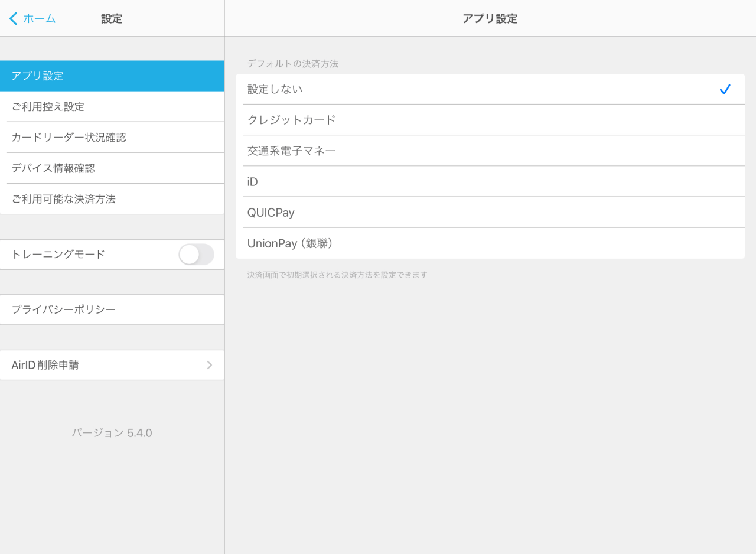This screenshot has width=756, height=554.
Task: Open ご利用控え設定
Action: (112, 107)
